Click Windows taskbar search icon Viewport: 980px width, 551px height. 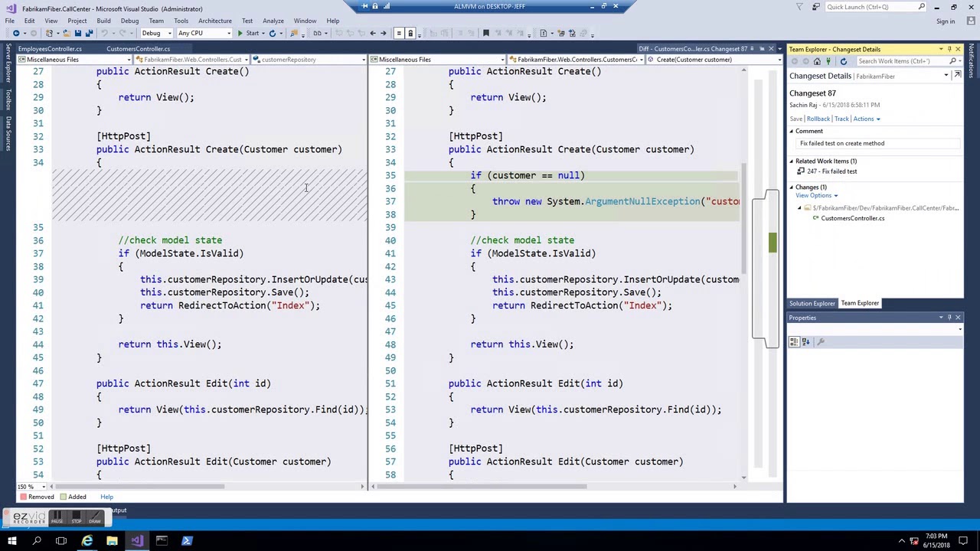click(37, 541)
